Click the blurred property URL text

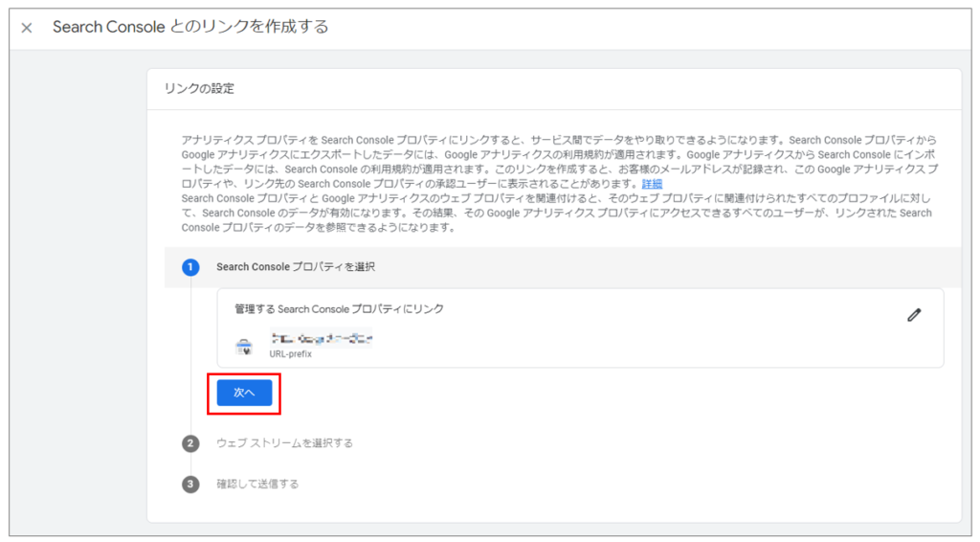[322, 338]
